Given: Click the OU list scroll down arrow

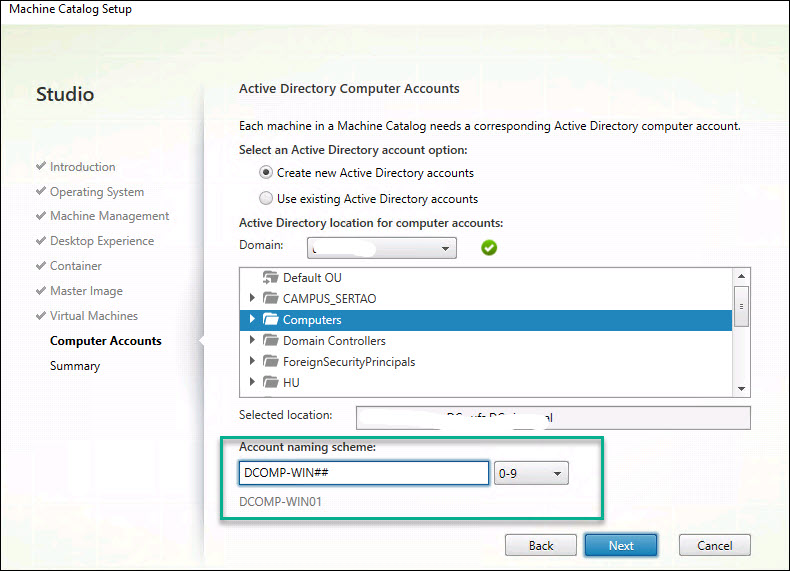Looking at the screenshot, I should [741, 387].
